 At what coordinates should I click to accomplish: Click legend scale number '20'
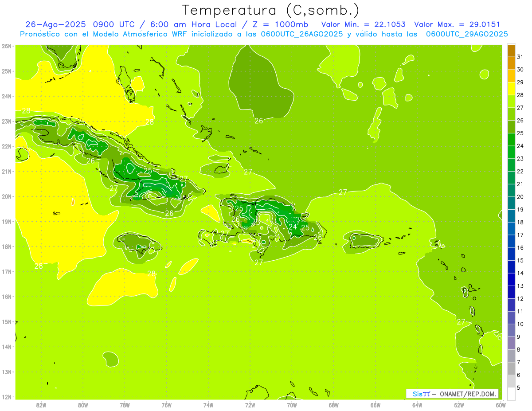[520, 197]
